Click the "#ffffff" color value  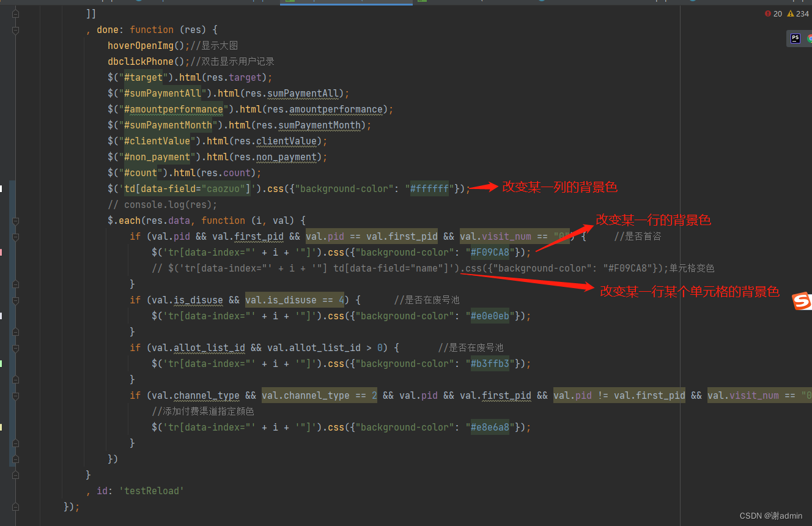tap(429, 188)
